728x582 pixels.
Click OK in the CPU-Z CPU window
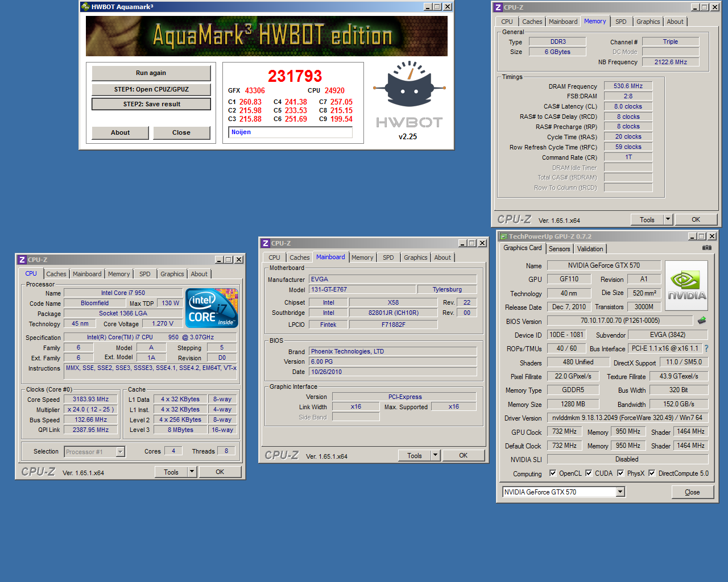(220, 472)
